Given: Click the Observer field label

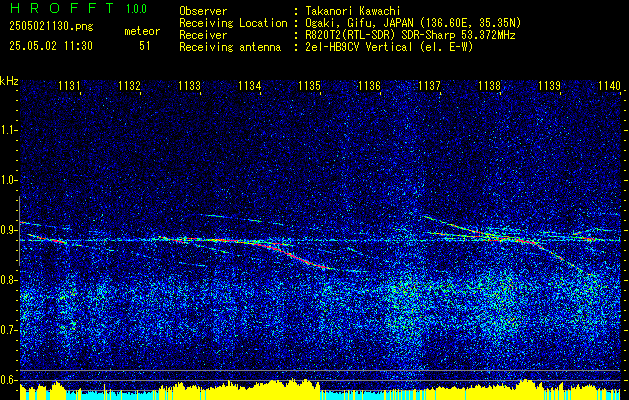Looking at the screenshot, I should point(203,11).
